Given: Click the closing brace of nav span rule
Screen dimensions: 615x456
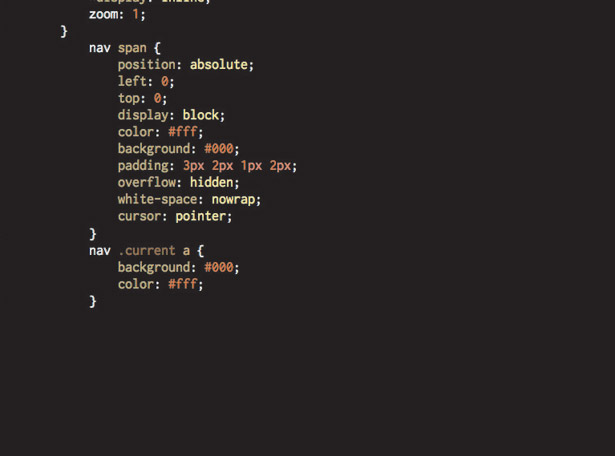Looking at the screenshot, I should [x=93, y=234].
